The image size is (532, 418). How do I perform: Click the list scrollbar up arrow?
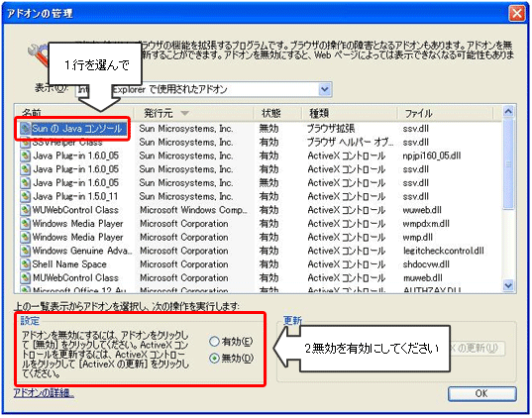click(508, 112)
